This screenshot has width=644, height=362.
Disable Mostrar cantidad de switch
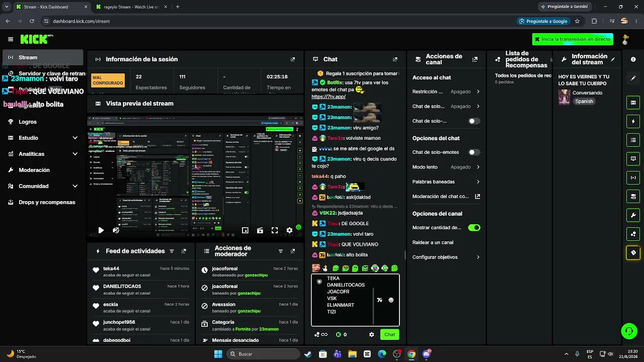coord(474,228)
